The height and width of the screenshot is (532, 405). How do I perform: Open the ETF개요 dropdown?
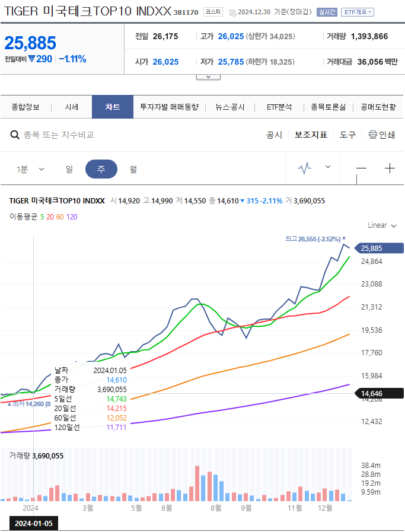click(358, 12)
